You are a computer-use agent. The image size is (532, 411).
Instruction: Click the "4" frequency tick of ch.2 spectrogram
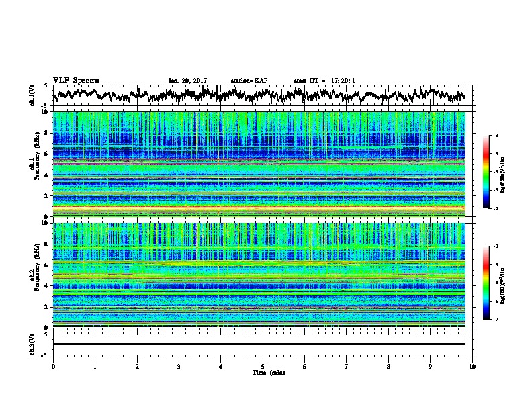click(x=48, y=286)
